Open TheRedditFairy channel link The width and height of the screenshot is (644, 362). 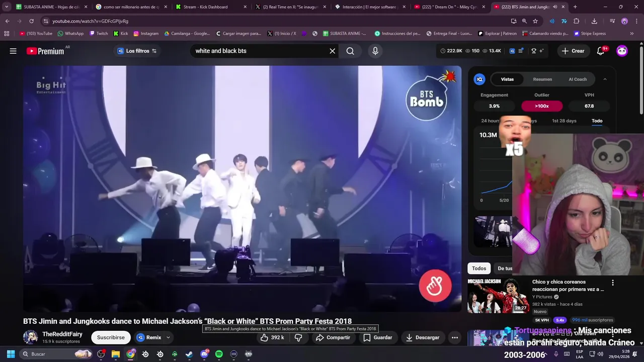62,334
